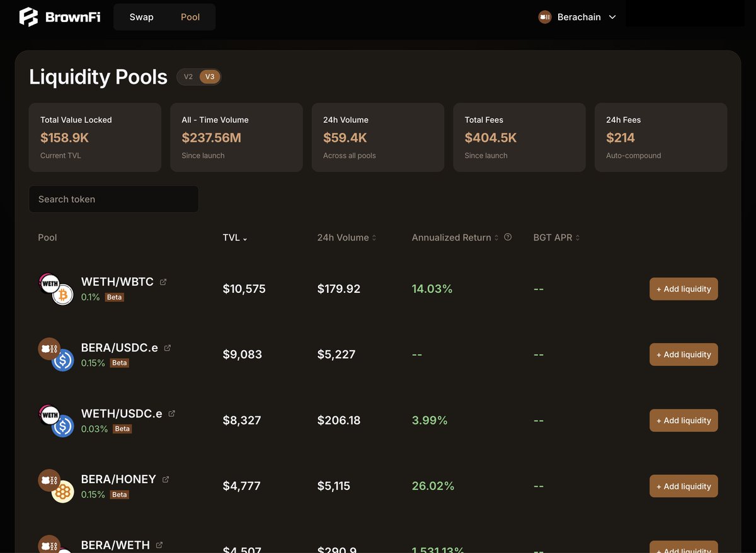The image size is (756, 553).
Task: Select the BERA/USDC.e pool name
Action: [x=120, y=348]
